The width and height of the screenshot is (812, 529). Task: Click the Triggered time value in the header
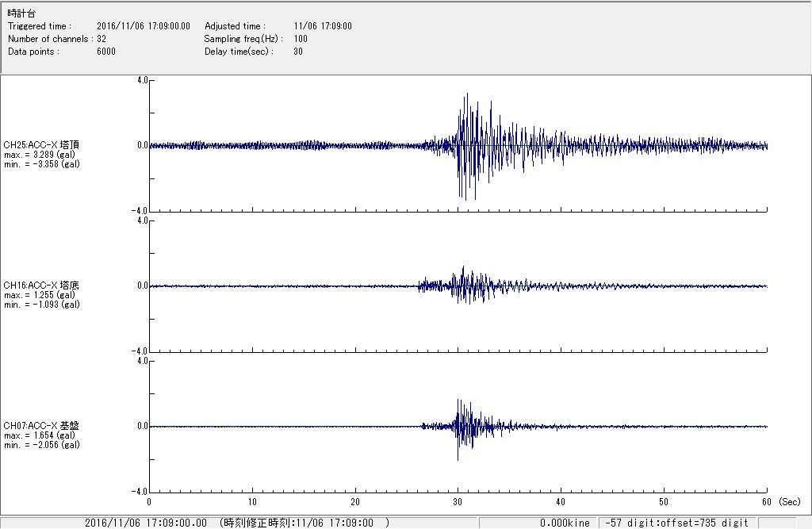pyautogui.click(x=148, y=26)
